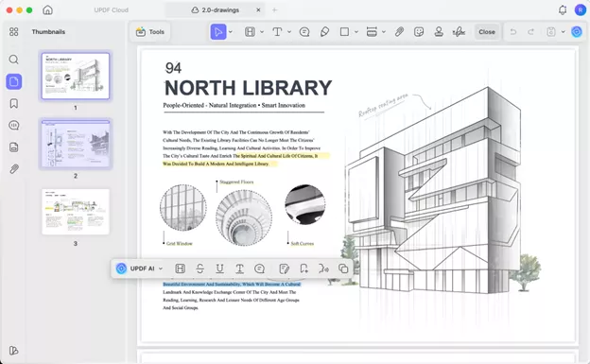This screenshot has height=364, width=590.
Task: Select the page thumbnails panel icon
Action: 14,81
